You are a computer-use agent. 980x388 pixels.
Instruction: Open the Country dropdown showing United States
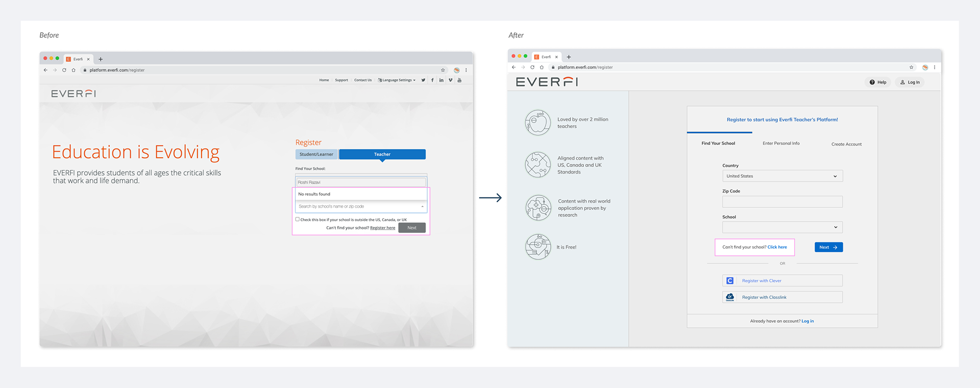pyautogui.click(x=782, y=176)
